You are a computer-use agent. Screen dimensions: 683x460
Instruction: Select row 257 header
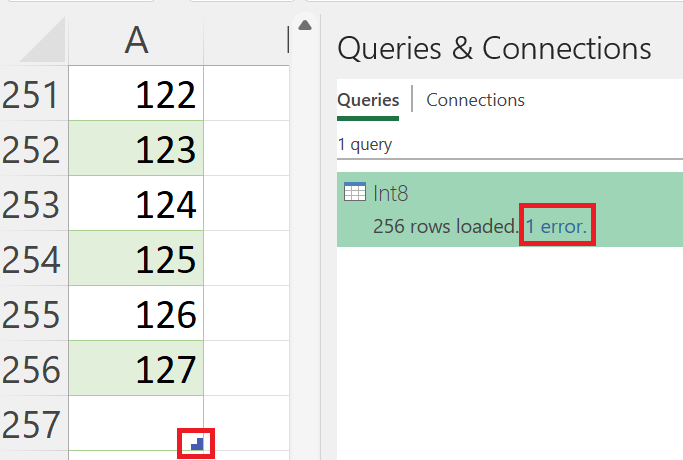pos(34,425)
